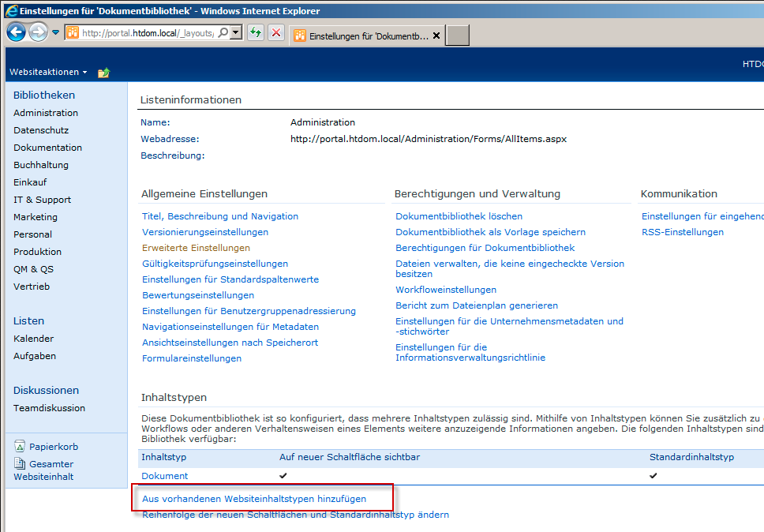Click the Gesamter Websiteinhalt icon
The height and width of the screenshot is (532, 764).
[21, 464]
